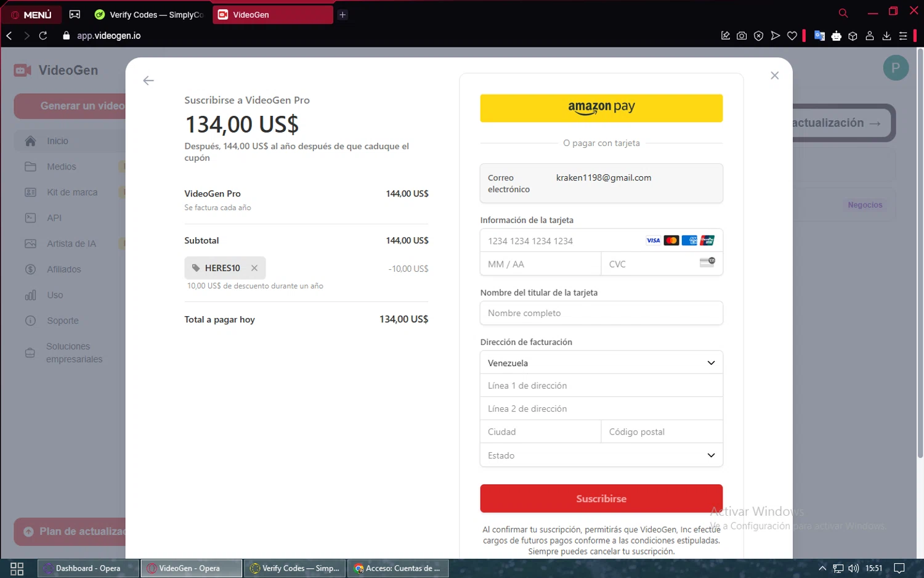Switch to the Verify Codes browser tab

click(x=149, y=15)
